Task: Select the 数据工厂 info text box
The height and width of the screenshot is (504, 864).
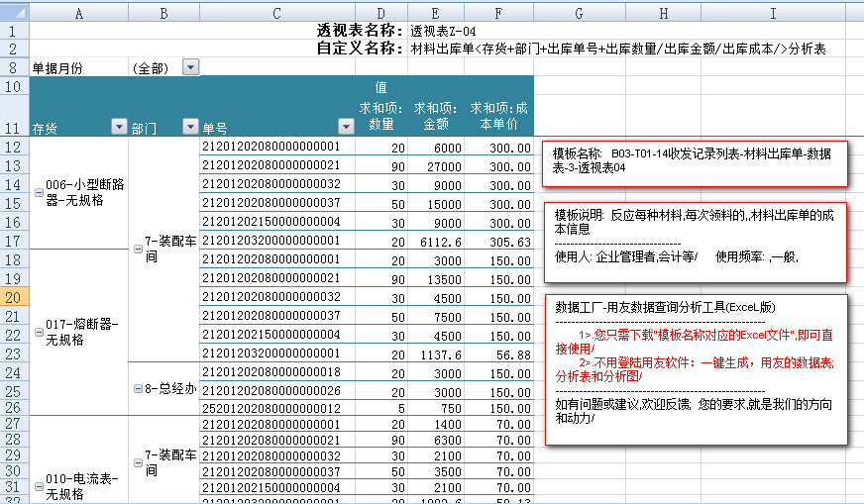Action: coord(696,368)
